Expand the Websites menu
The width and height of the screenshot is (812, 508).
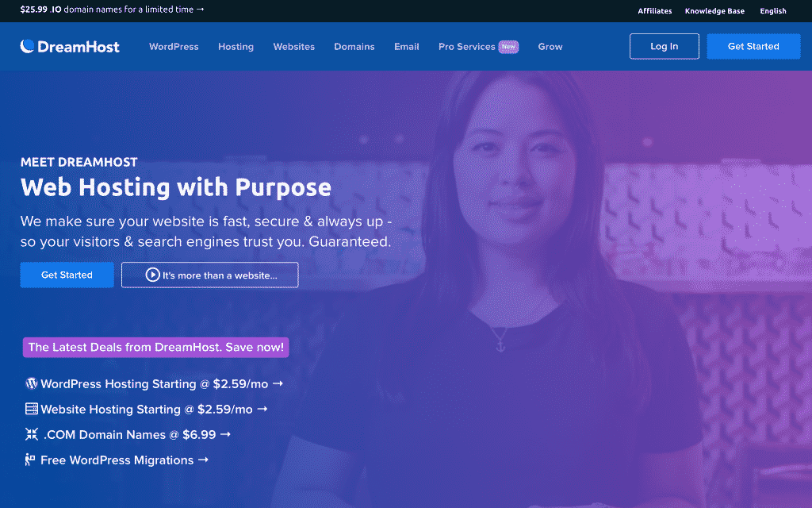pyautogui.click(x=293, y=47)
